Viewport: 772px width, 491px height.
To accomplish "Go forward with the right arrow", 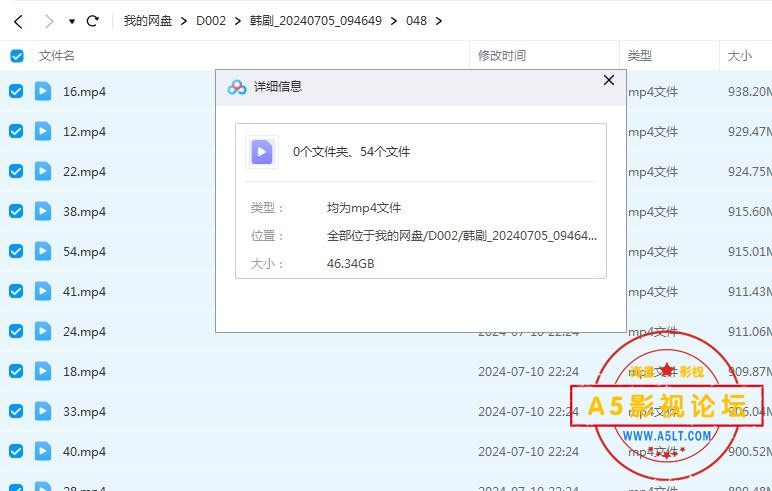I will pyautogui.click(x=49, y=21).
